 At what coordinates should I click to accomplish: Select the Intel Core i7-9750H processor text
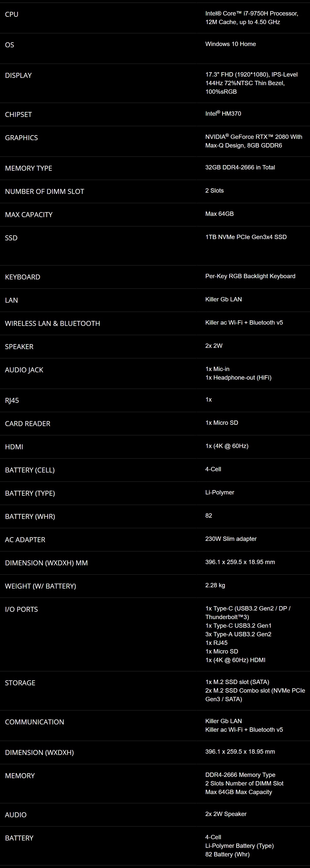[252, 18]
